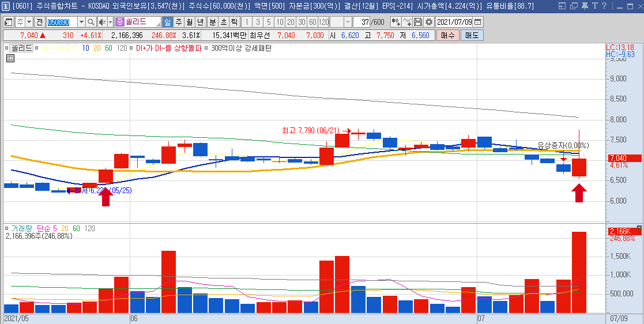Click the window layout icon in title bar
Screen dimensions: 644x324
point(562,6)
